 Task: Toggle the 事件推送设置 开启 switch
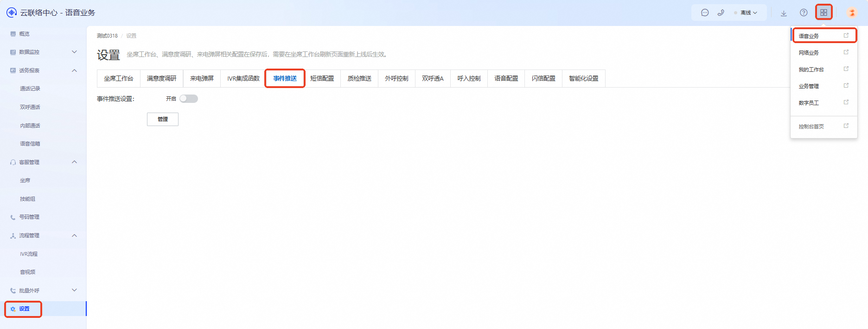click(189, 99)
